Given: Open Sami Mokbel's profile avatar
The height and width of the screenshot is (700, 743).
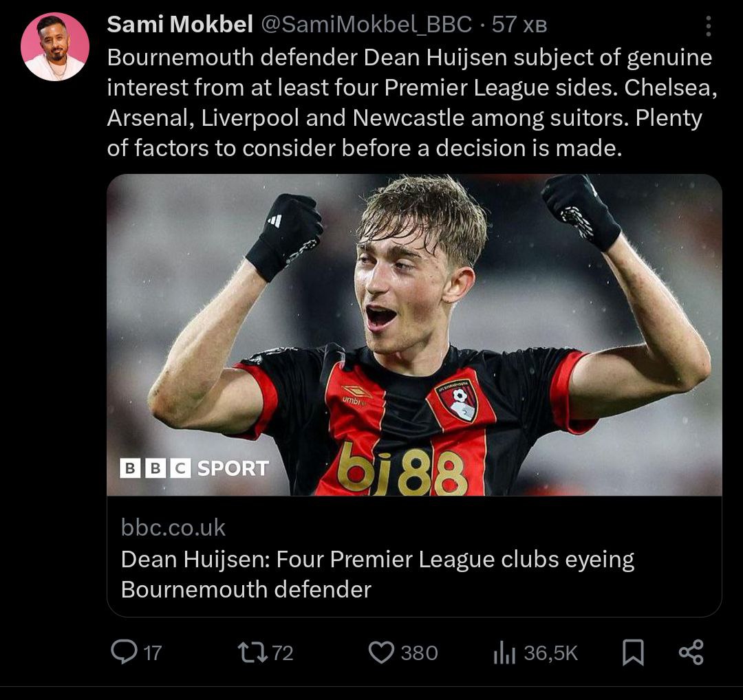Looking at the screenshot, I should coord(55,47).
